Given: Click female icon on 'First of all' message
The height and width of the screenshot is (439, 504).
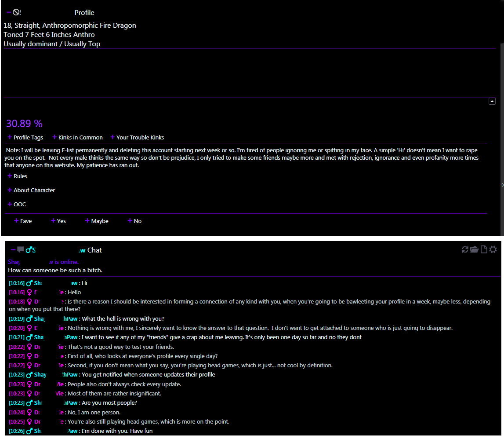Looking at the screenshot, I should pos(29,356).
